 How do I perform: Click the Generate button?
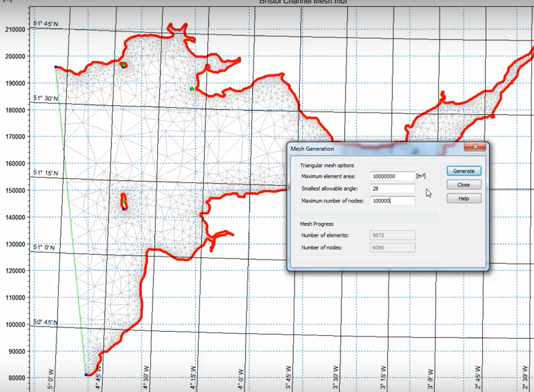(x=463, y=171)
